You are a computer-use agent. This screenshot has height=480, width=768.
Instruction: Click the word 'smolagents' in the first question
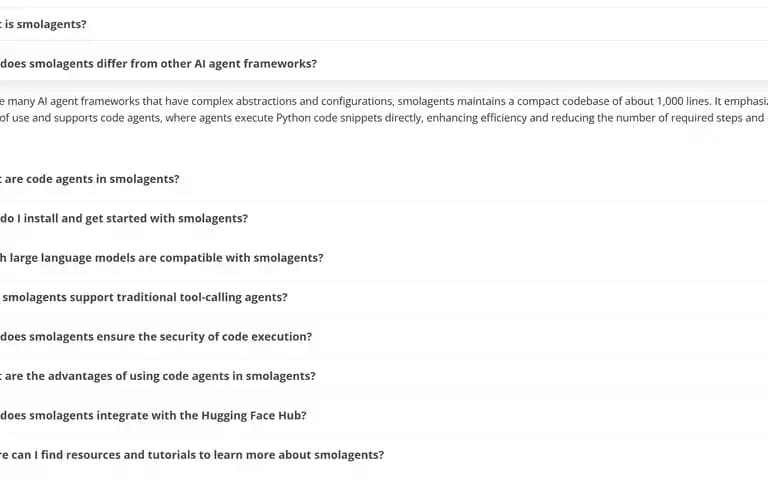tap(51, 24)
